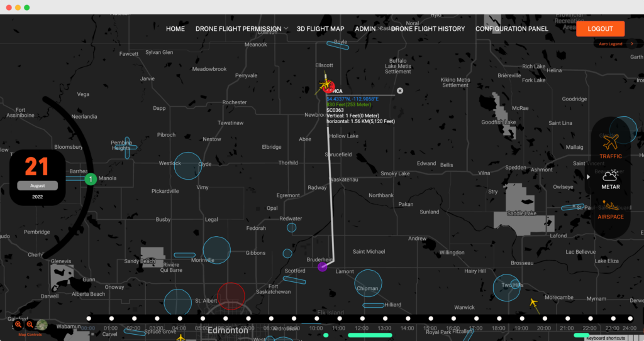The height and width of the screenshot is (341, 644).
Task: Select the blue capsule zone near Boyle
Action: (x=338, y=45)
